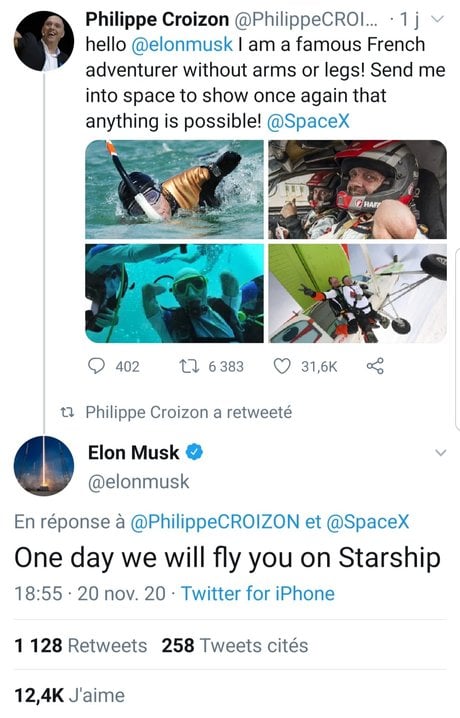The image size is (460, 718).
Task: Click the small retweet icon beside 'a retweeté'
Action: (x=67, y=413)
